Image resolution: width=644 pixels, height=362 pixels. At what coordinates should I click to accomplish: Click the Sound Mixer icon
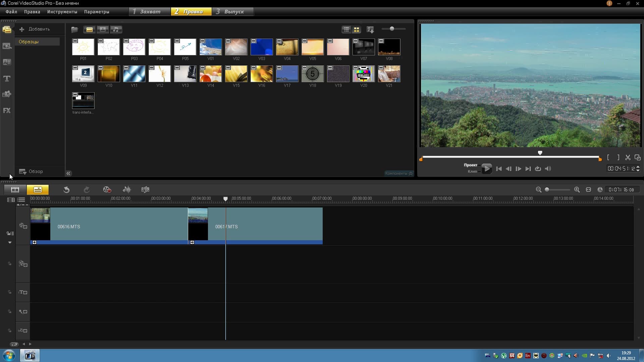tap(126, 190)
